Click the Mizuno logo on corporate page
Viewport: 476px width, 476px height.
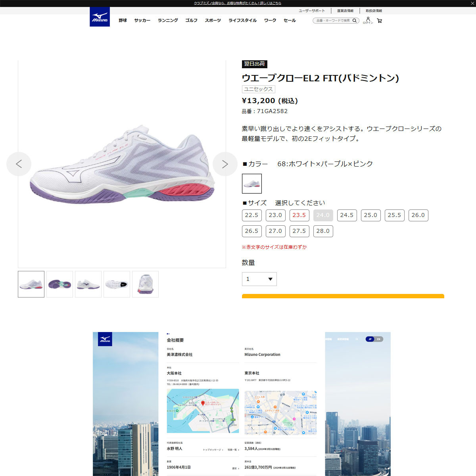click(x=105, y=339)
